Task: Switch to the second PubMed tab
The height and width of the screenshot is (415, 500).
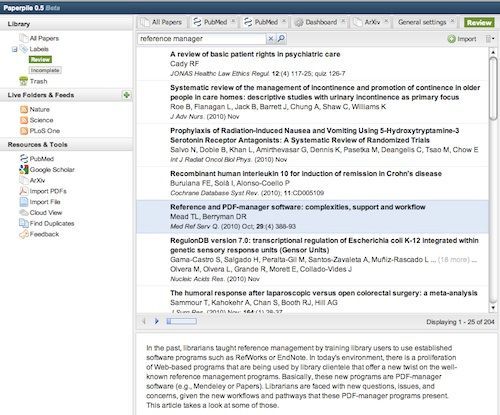Action: tap(265, 22)
